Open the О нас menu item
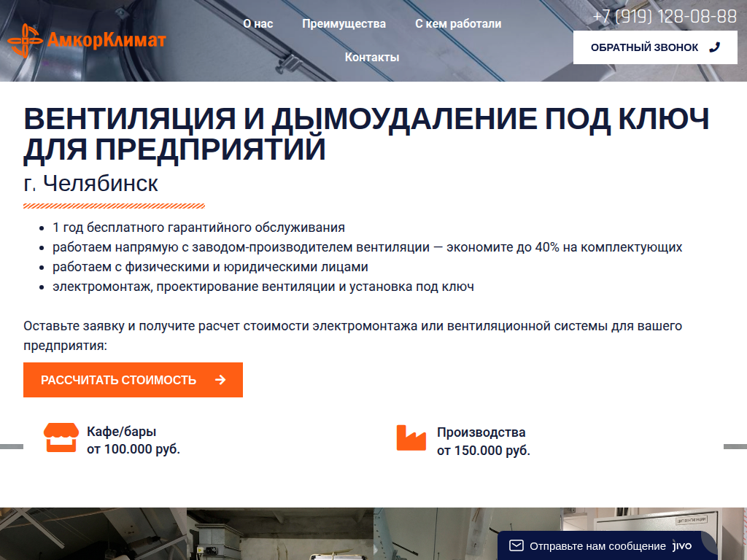 (260, 23)
